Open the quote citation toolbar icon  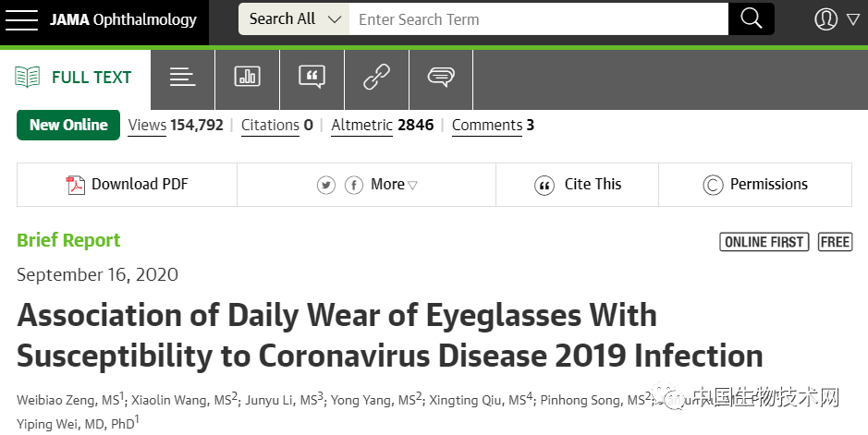[312, 78]
